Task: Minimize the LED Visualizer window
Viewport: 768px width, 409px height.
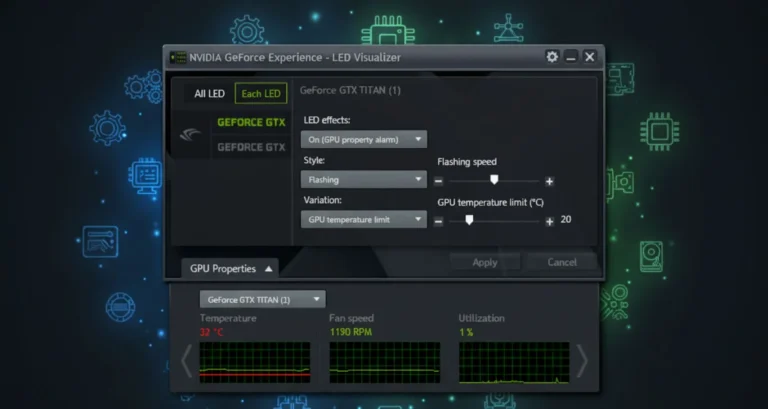Action: coord(571,57)
